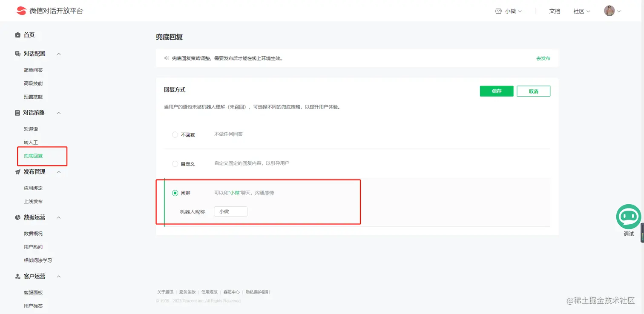Select the 闲聊 reply option
This screenshot has width=644, height=314.
(x=175, y=192)
